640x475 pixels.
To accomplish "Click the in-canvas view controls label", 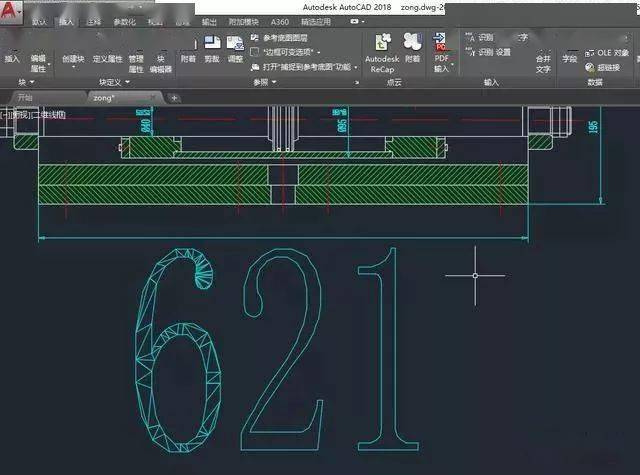I will click(33, 115).
